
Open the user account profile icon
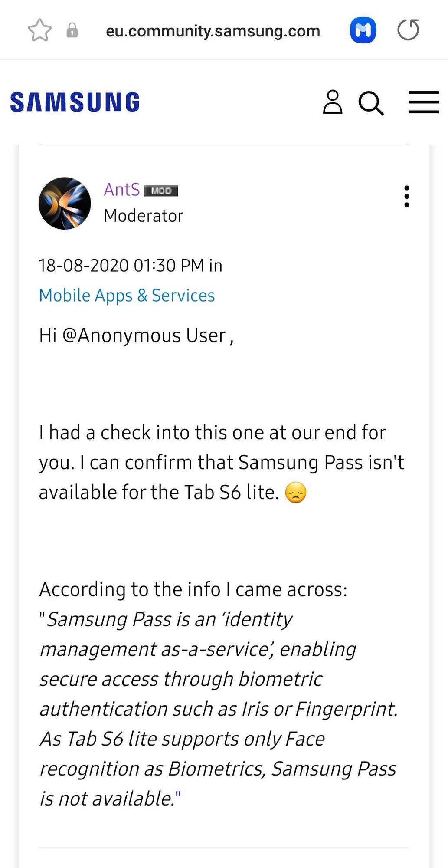(x=333, y=102)
